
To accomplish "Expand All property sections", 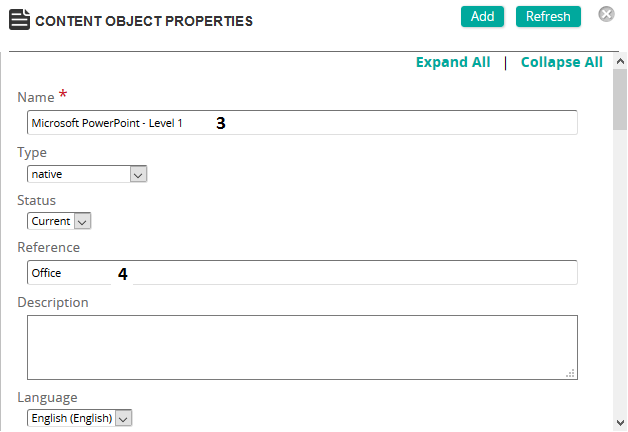I will pos(453,62).
